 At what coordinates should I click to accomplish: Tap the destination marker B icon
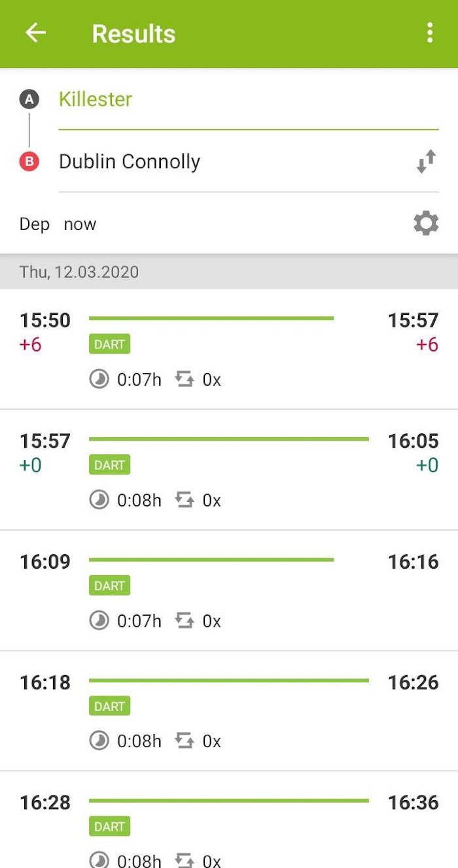(x=29, y=161)
